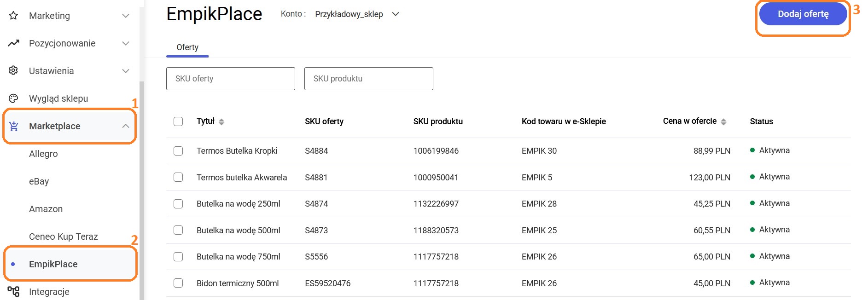Click product SKU 1006199846

click(436, 151)
